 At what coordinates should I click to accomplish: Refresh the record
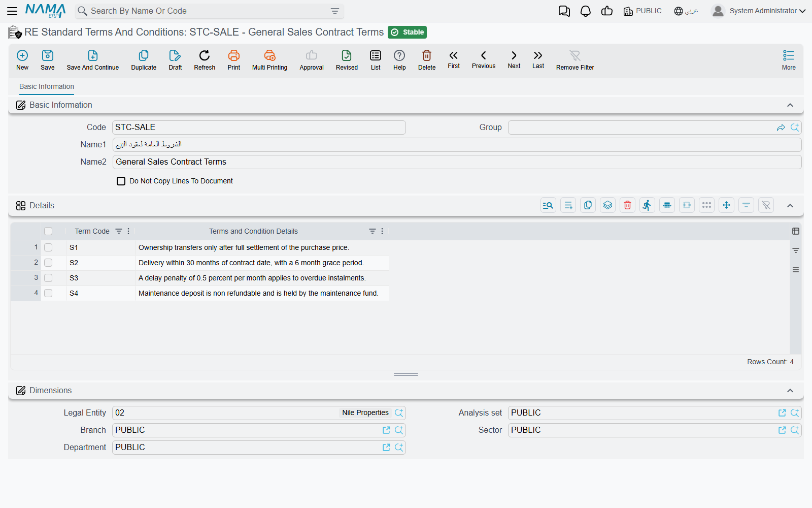click(x=205, y=60)
